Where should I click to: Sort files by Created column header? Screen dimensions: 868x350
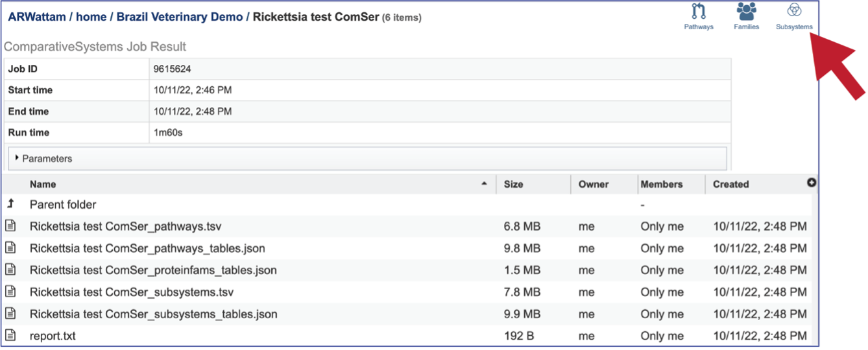pos(730,184)
